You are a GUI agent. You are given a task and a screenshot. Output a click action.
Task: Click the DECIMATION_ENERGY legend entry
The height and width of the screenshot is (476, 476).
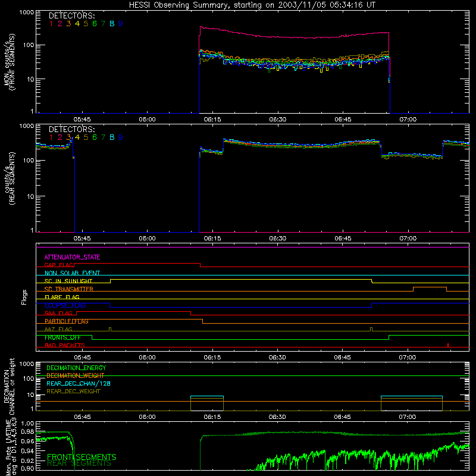76,368
